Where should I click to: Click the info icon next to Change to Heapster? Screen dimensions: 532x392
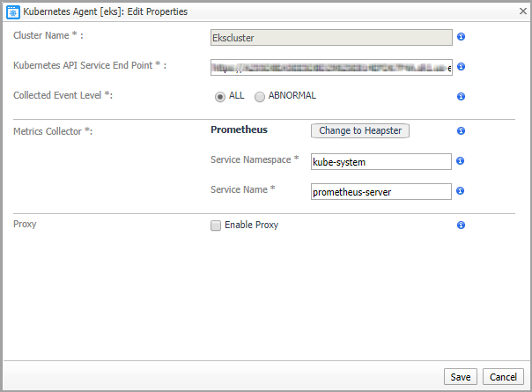pyautogui.click(x=462, y=130)
